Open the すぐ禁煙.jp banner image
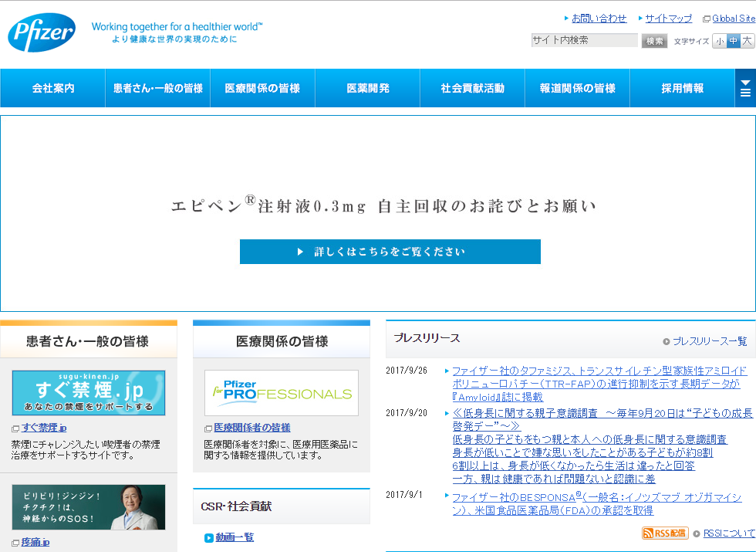Viewport: 756px width, 552px height. point(89,393)
